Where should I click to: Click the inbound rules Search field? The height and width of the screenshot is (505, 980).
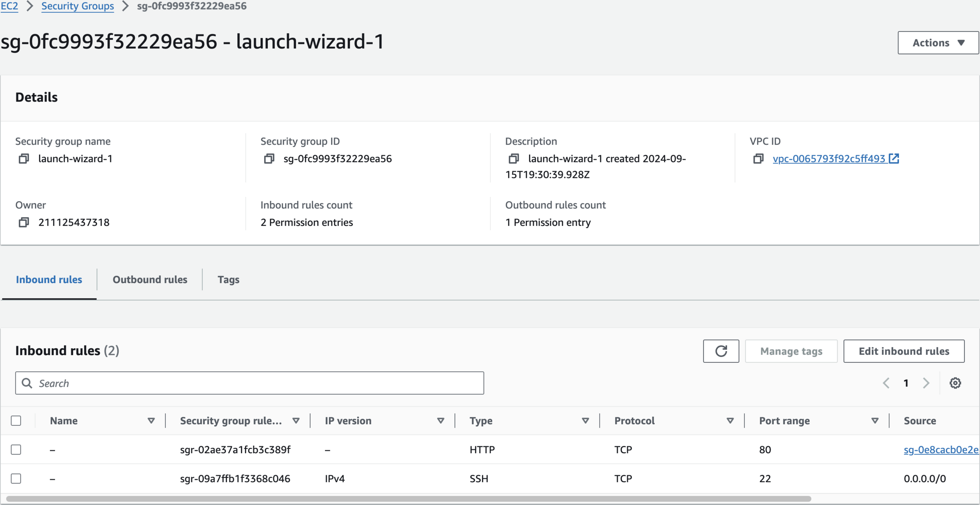(249, 383)
